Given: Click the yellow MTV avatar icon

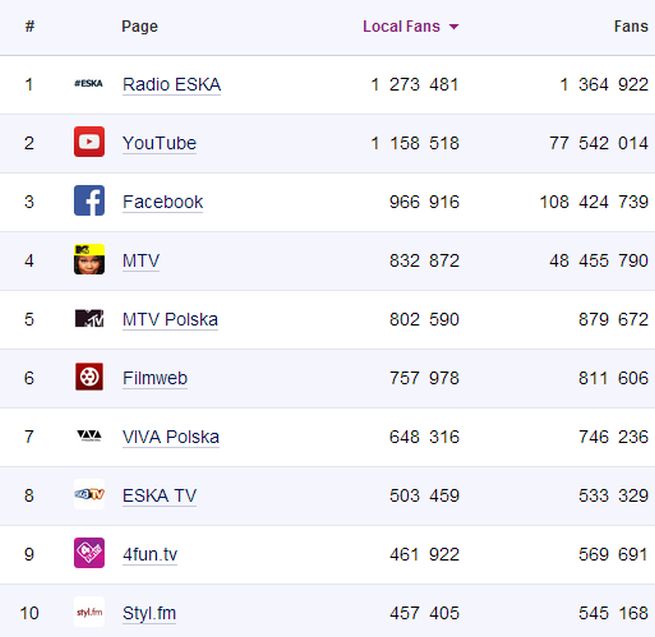Looking at the screenshot, I should click(89, 260).
